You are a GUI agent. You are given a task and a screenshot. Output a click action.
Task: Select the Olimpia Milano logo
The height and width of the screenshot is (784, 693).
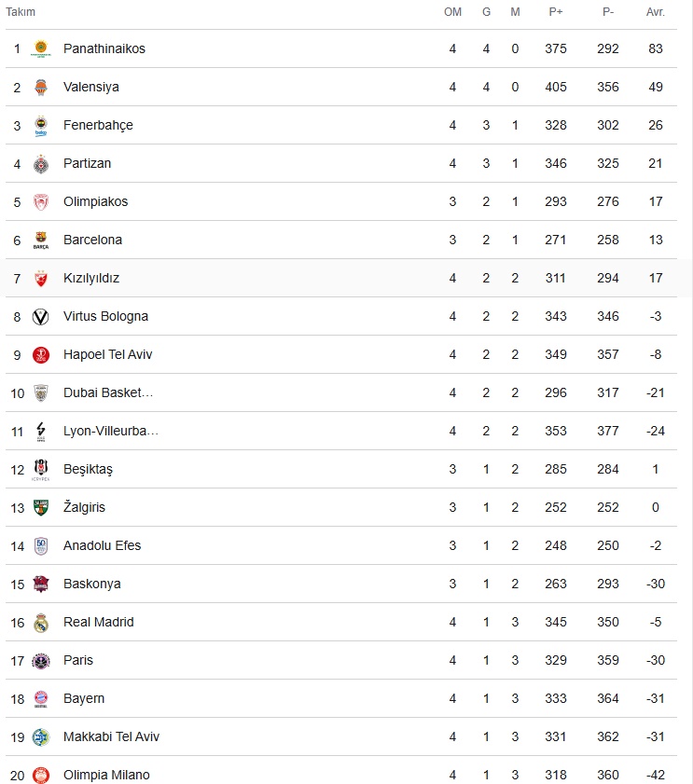[x=41, y=775]
